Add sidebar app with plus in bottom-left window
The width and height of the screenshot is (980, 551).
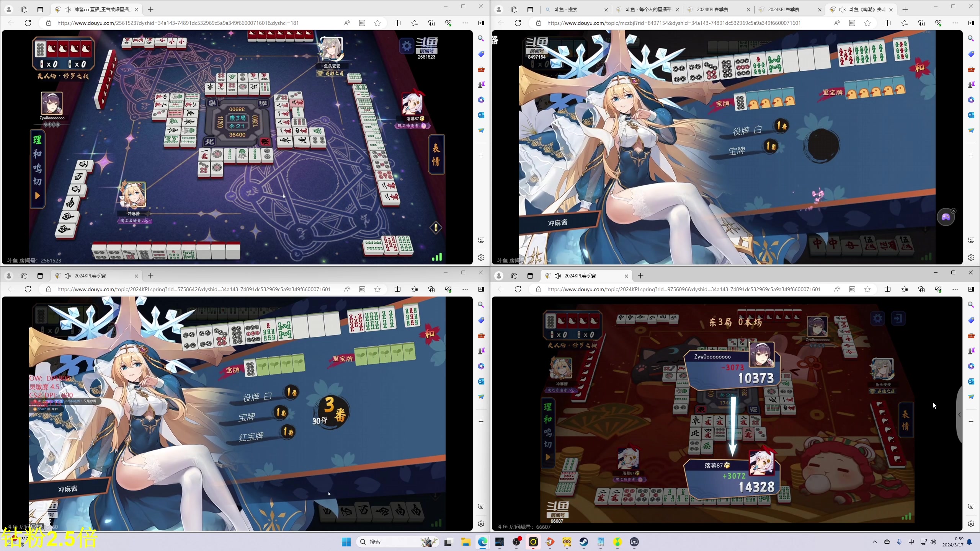click(481, 421)
